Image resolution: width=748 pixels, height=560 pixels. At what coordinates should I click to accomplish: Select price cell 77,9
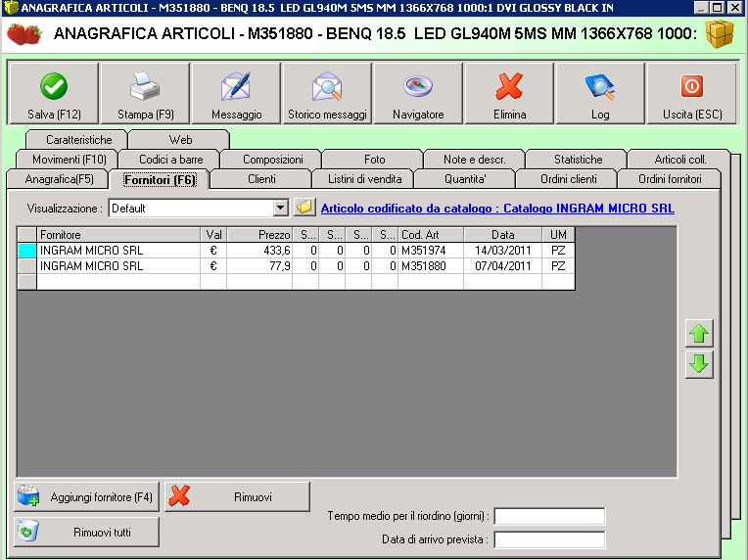[x=259, y=266]
